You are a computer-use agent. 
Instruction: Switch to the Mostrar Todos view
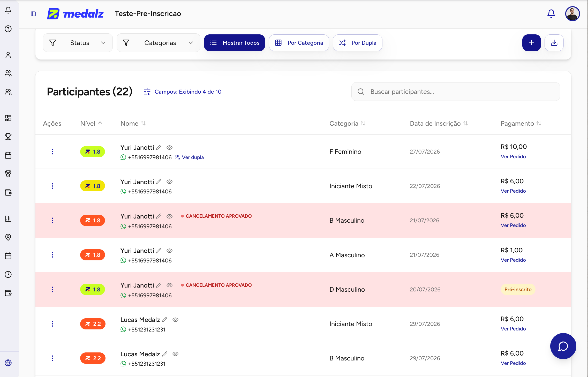tap(235, 43)
